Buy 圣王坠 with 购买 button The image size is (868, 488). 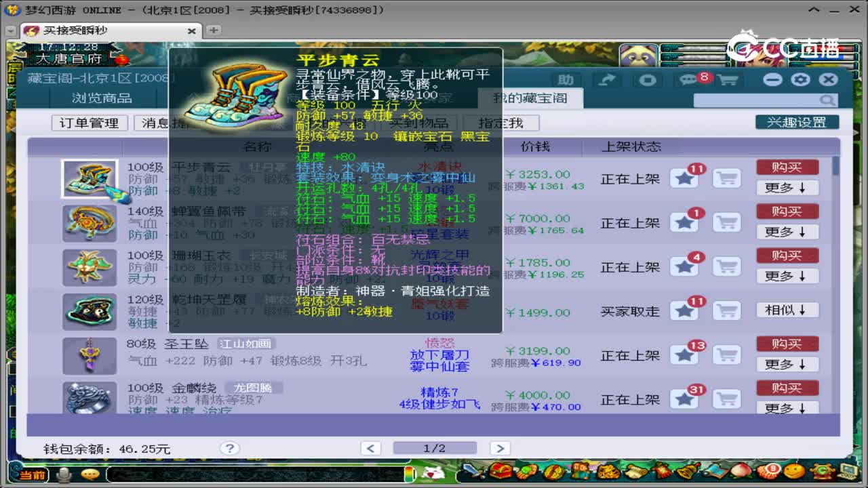click(787, 344)
